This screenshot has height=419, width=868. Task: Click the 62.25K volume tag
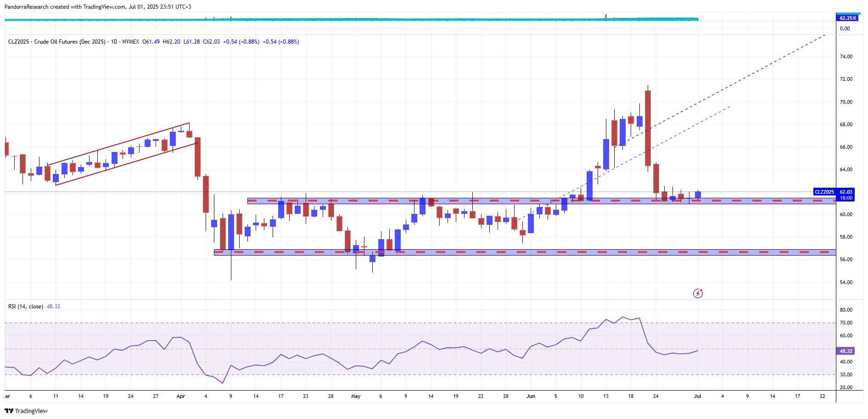[x=847, y=18]
